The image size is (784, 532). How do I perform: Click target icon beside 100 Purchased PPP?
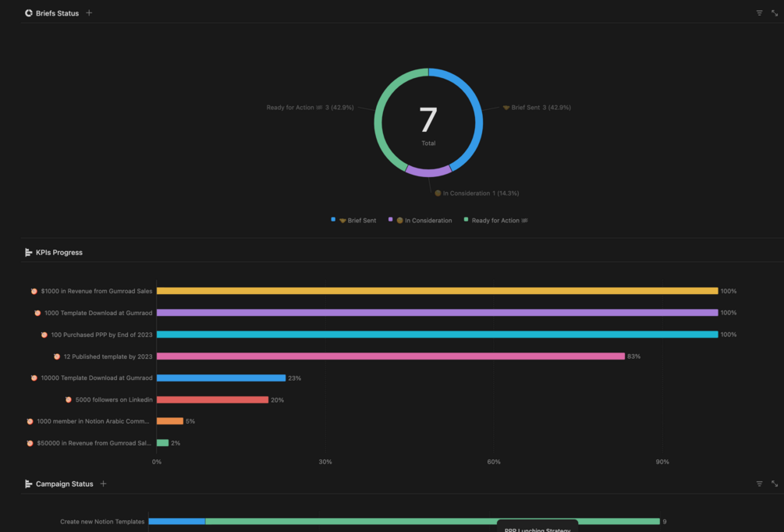(44, 335)
